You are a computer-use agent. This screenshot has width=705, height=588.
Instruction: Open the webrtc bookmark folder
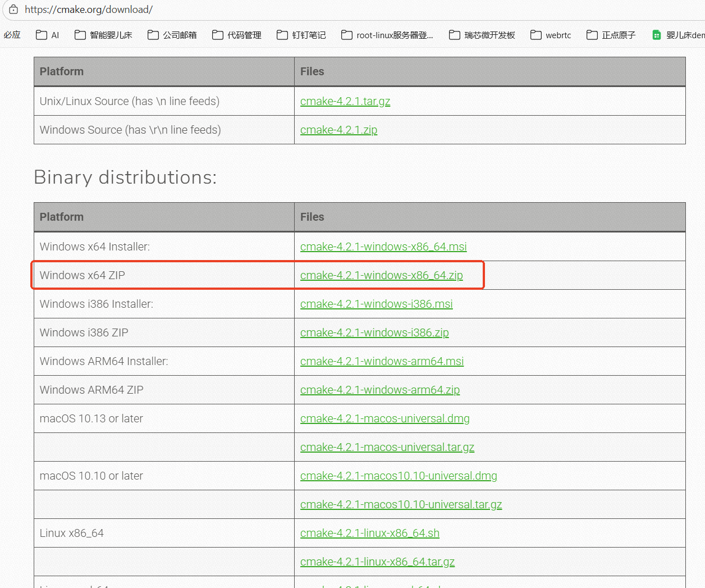click(551, 35)
